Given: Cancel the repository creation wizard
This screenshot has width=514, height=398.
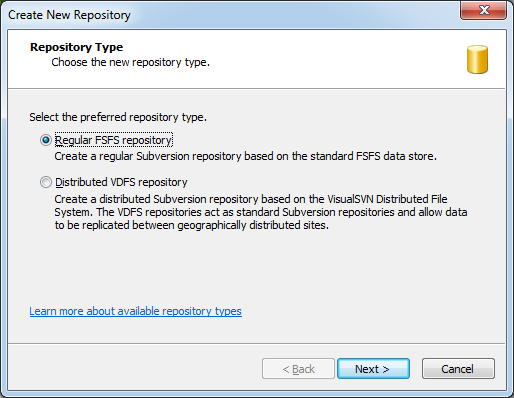Looking at the screenshot, I should click(458, 369).
